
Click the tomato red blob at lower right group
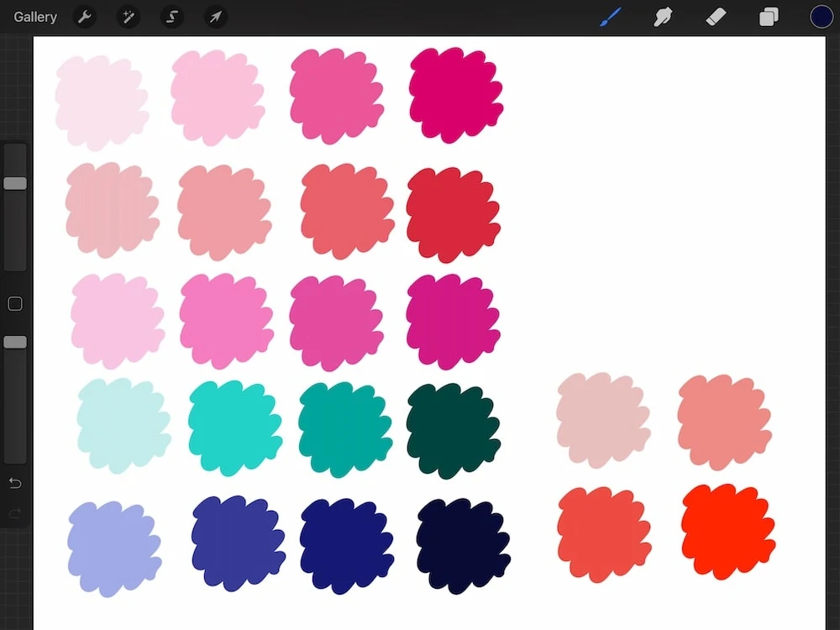click(604, 534)
